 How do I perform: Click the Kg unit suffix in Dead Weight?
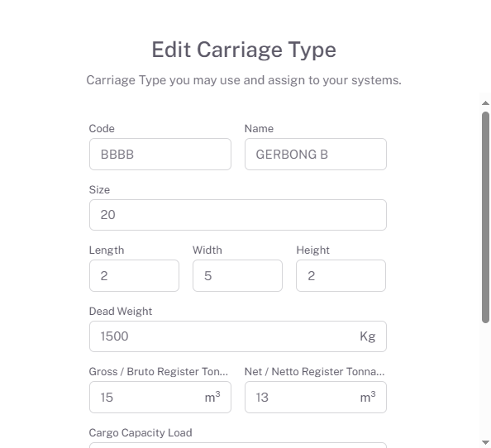coord(367,336)
